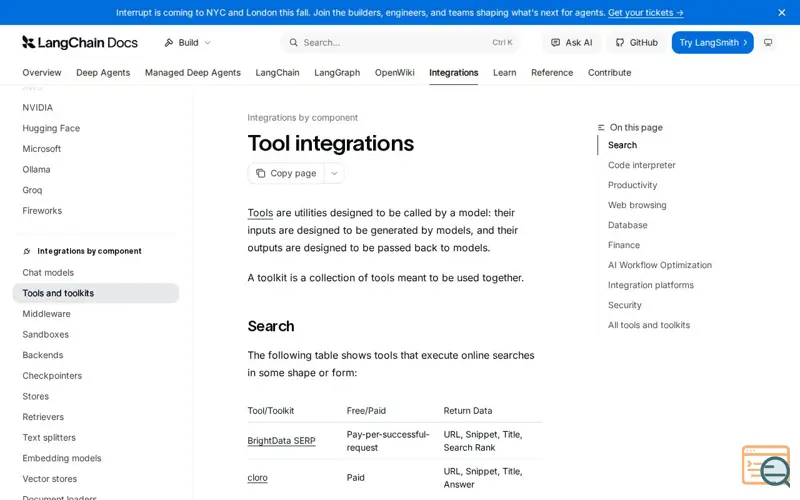This screenshot has width=800, height=500.
Task: Jump to Finance section
Action: click(624, 245)
